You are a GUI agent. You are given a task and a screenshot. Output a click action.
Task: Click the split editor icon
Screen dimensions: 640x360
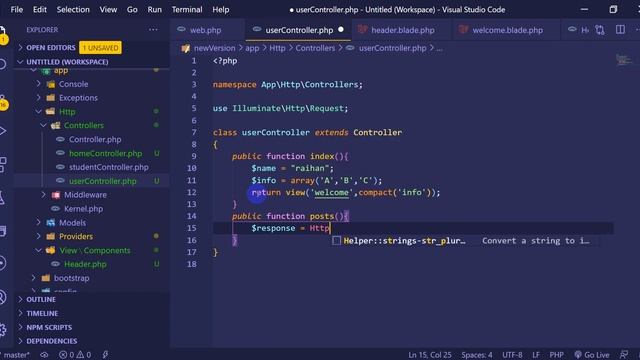(620, 29)
